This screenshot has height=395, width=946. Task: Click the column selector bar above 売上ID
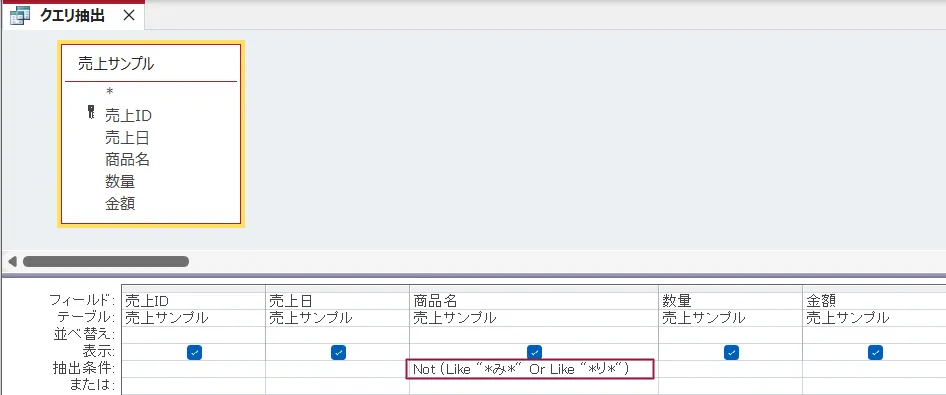[x=194, y=288]
